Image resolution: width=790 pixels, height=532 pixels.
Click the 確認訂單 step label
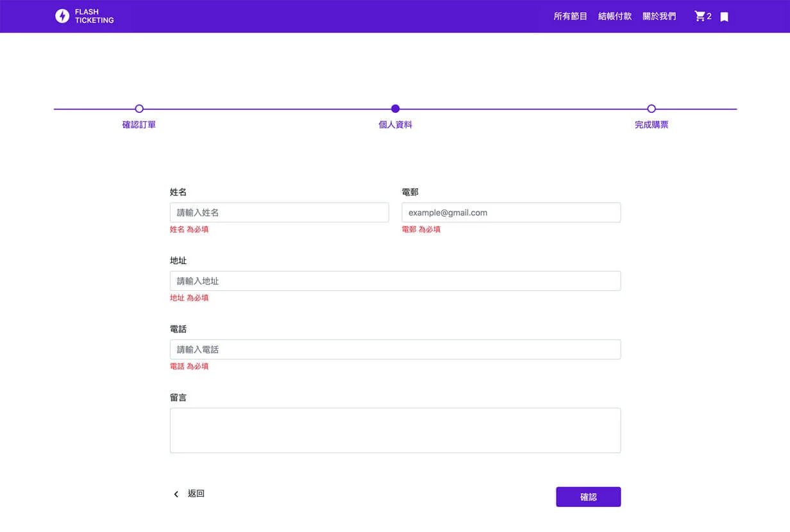point(139,125)
